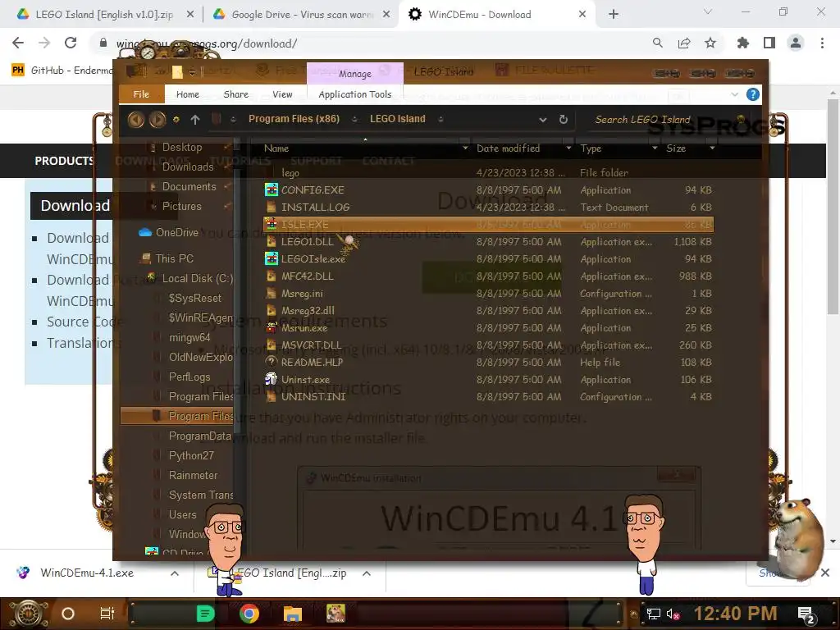This screenshot has width=840, height=630.
Task: Click the share page icon in address bar
Action: coord(684,43)
